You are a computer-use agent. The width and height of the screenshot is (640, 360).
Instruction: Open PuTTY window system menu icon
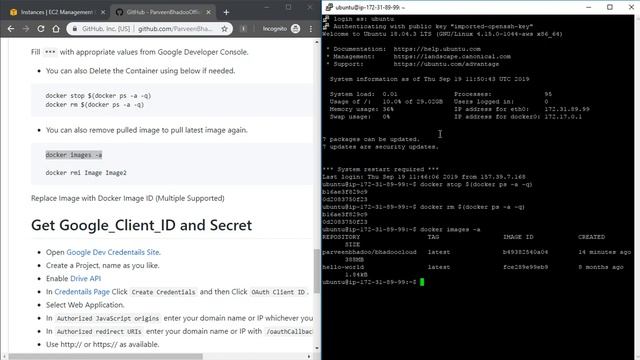pyautogui.click(x=329, y=7)
